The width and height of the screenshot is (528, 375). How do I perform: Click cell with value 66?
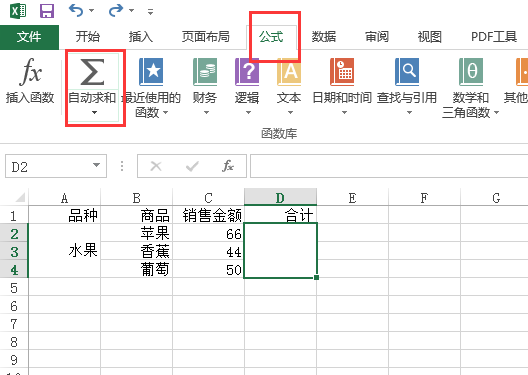208,233
